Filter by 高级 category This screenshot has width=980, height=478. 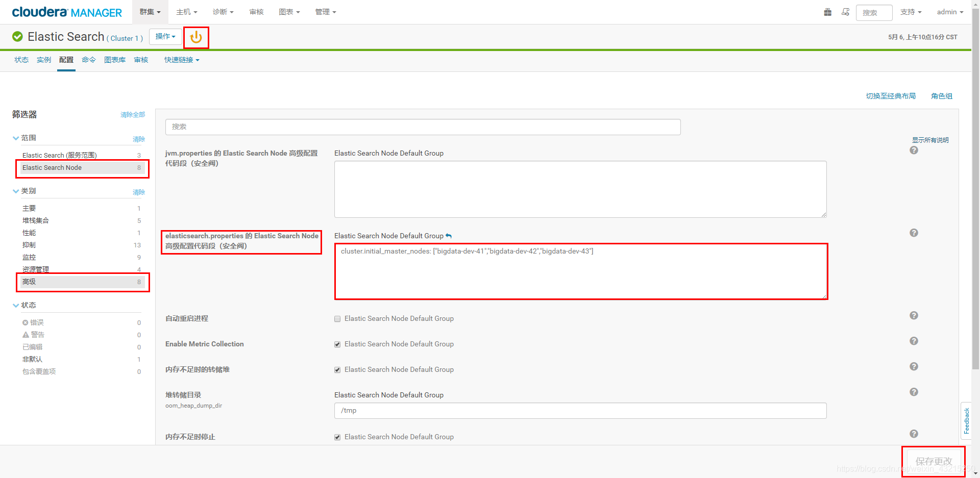coord(82,282)
